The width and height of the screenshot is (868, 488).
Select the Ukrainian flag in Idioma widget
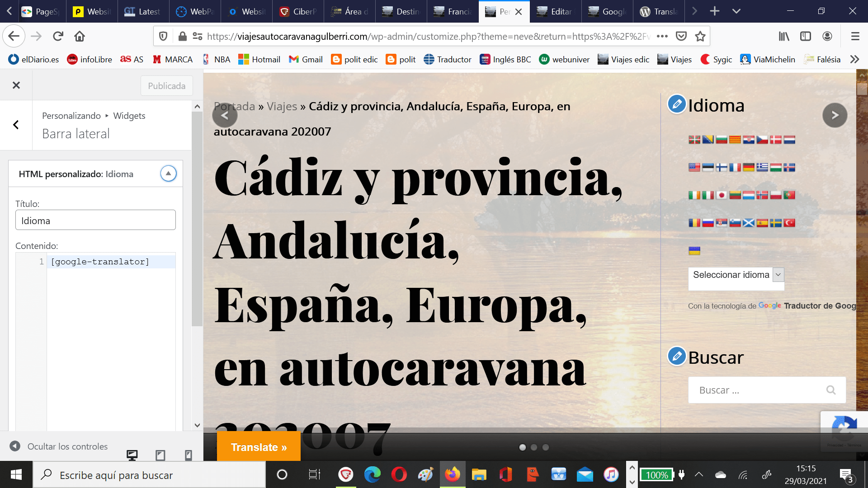694,251
